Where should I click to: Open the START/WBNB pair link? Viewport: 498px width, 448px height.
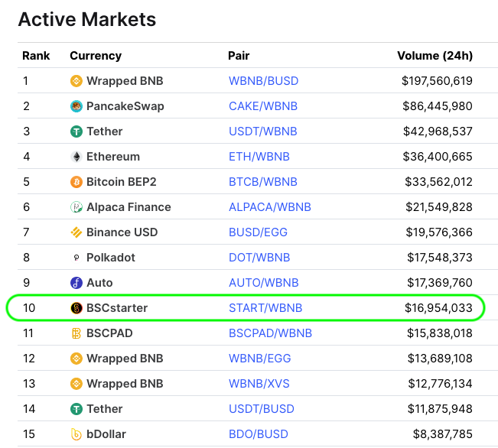tap(265, 308)
